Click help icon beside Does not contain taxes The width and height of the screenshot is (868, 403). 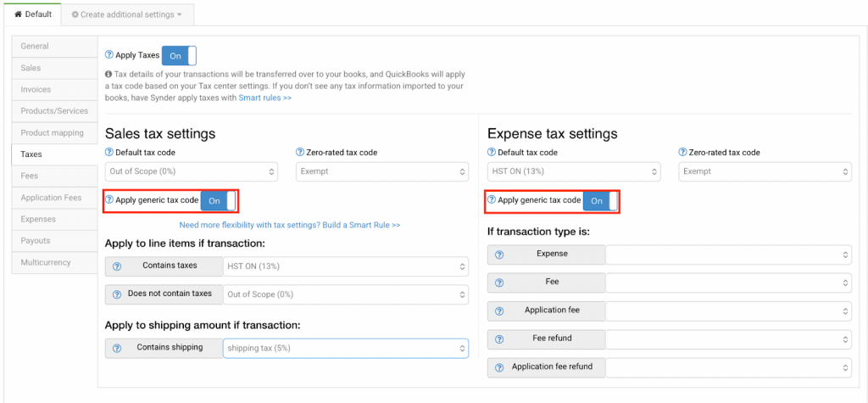pyautogui.click(x=117, y=294)
